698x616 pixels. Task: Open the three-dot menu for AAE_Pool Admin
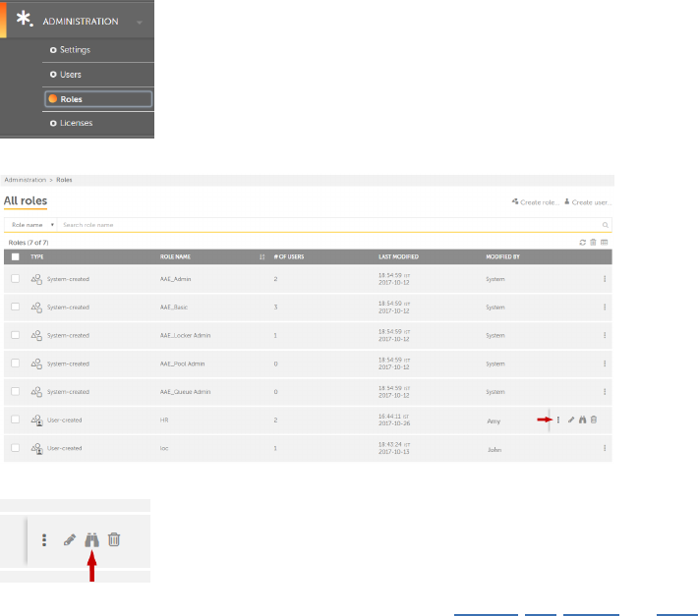605,364
